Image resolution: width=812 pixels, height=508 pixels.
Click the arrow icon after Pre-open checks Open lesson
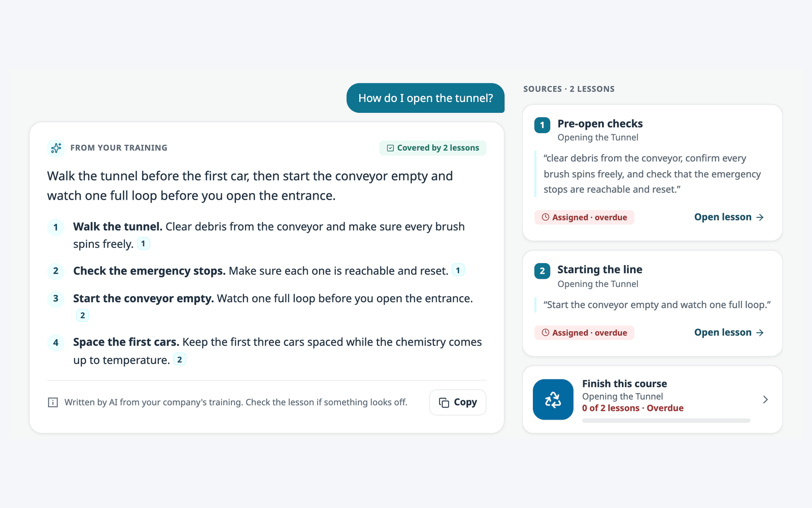(x=760, y=217)
